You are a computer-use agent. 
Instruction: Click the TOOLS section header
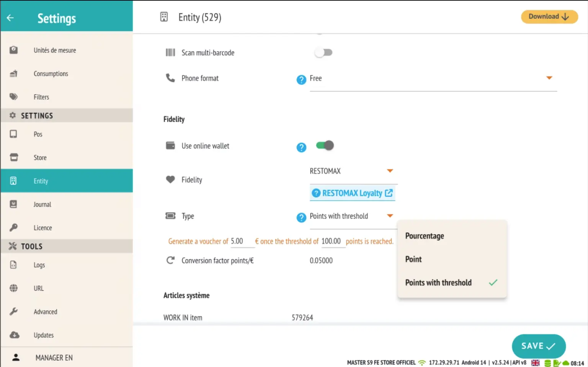coord(67,246)
